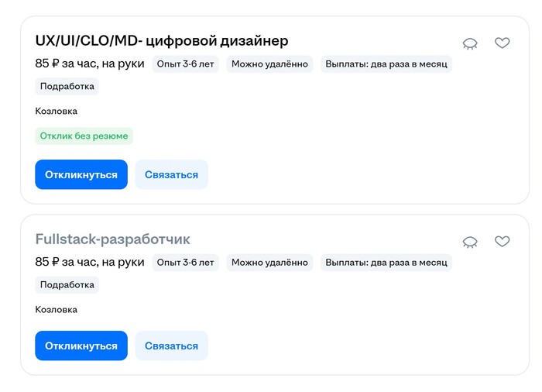Select Опыт 3-6 лет tag on designer card
The width and height of the screenshot is (542, 392).
point(185,64)
